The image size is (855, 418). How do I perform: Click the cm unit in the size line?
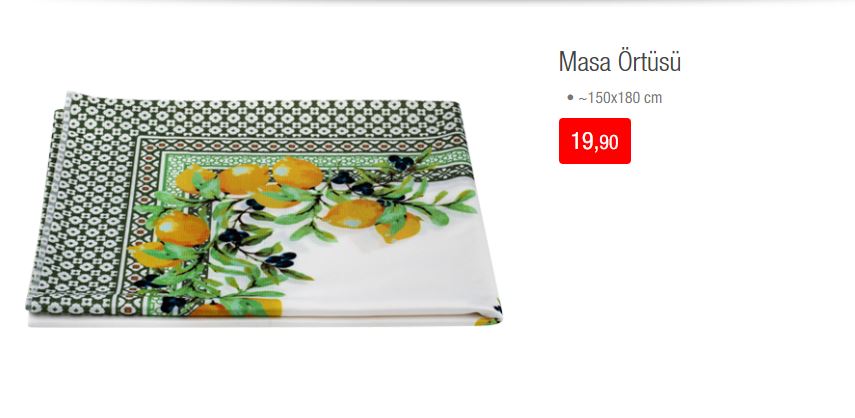(x=653, y=99)
